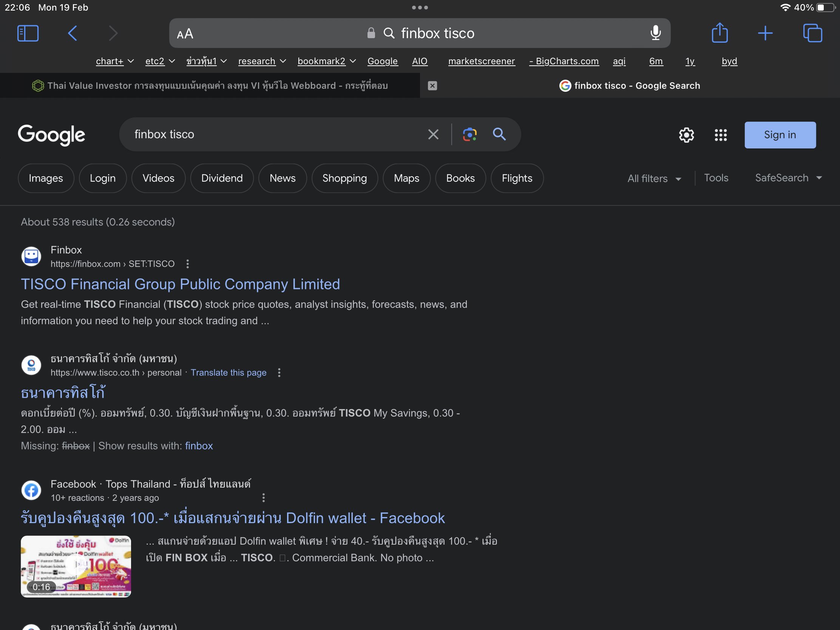This screenshot has width=840, height=630.
Task: Open the ธนาคารทิสโก้ result title
Action: 63,393
